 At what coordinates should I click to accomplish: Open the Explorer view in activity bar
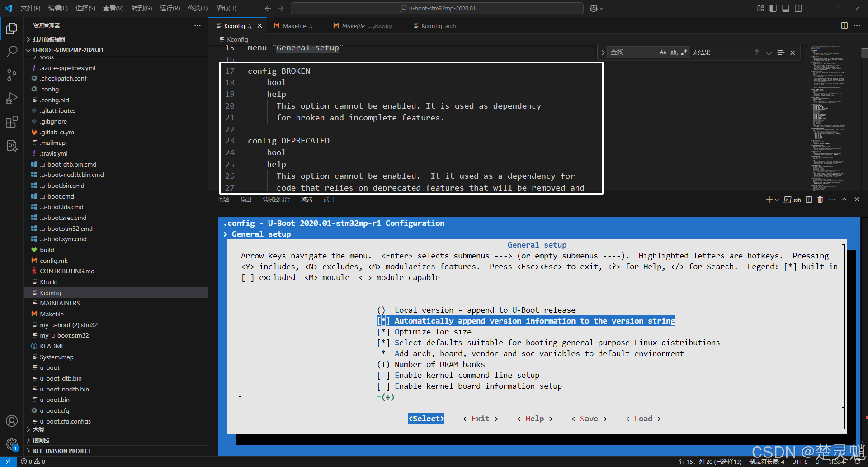coord(12,29)
